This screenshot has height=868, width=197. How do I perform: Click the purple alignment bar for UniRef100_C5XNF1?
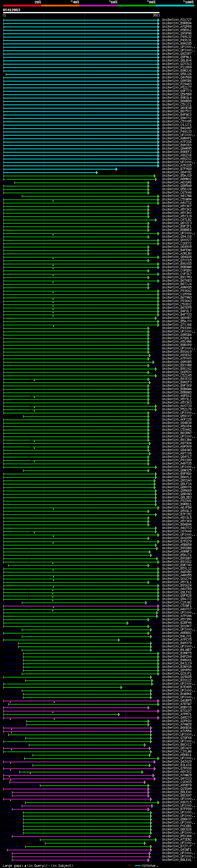pyautogui.click(x=81, y=606)
